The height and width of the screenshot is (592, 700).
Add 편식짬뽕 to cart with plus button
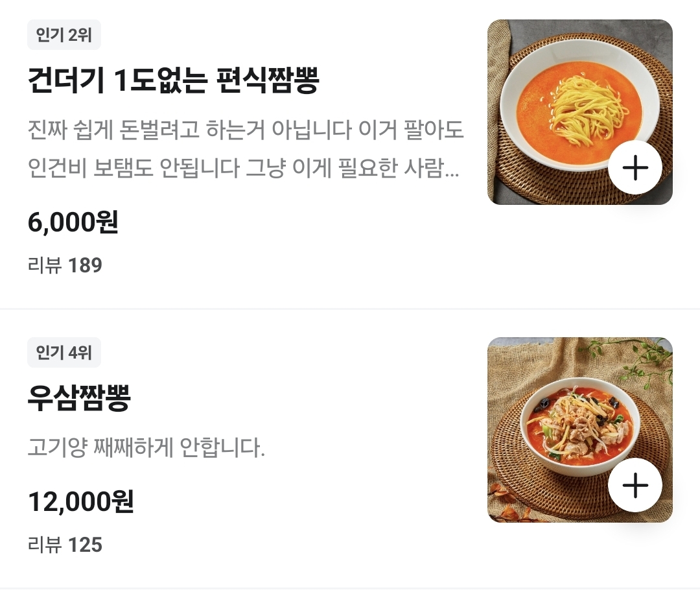click(635, 167)
